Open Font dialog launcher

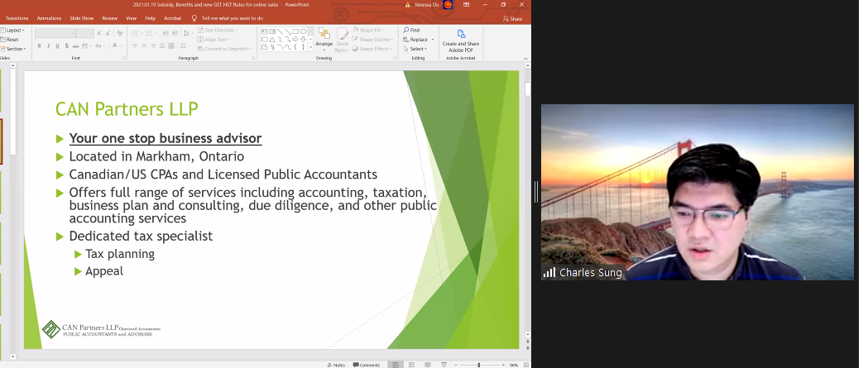click(x=124, y=58)
